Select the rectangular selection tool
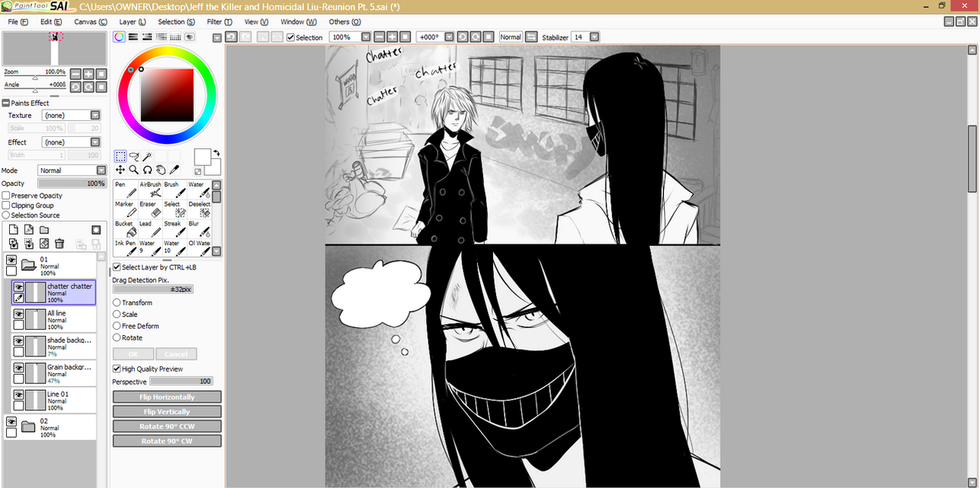The image size is (980, 488). [120, 156]
